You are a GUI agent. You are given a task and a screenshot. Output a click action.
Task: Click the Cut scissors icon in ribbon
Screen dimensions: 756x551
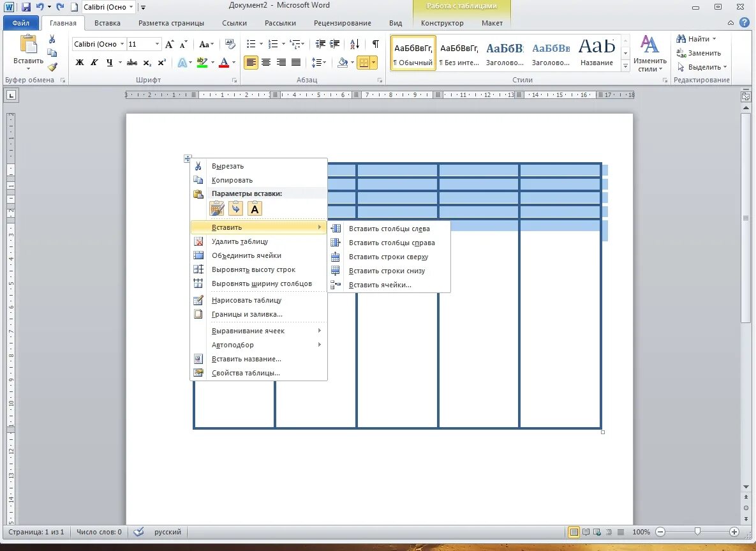pos(52,40)
